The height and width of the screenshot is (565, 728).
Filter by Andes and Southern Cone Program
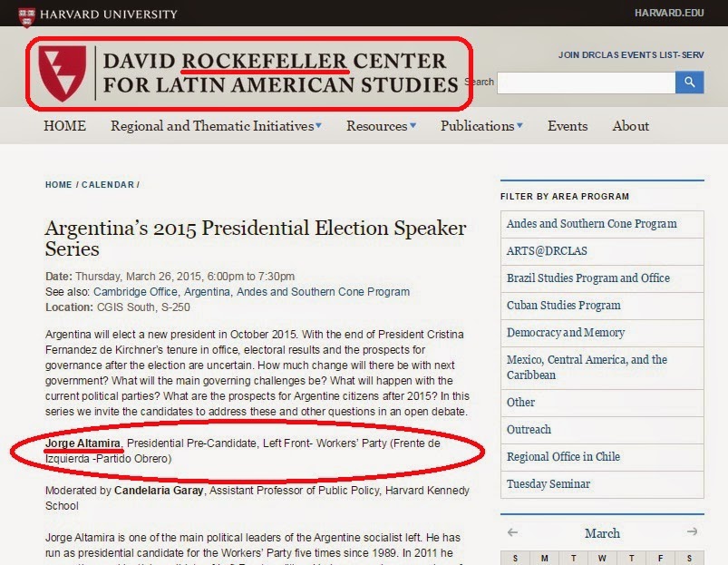602,224
